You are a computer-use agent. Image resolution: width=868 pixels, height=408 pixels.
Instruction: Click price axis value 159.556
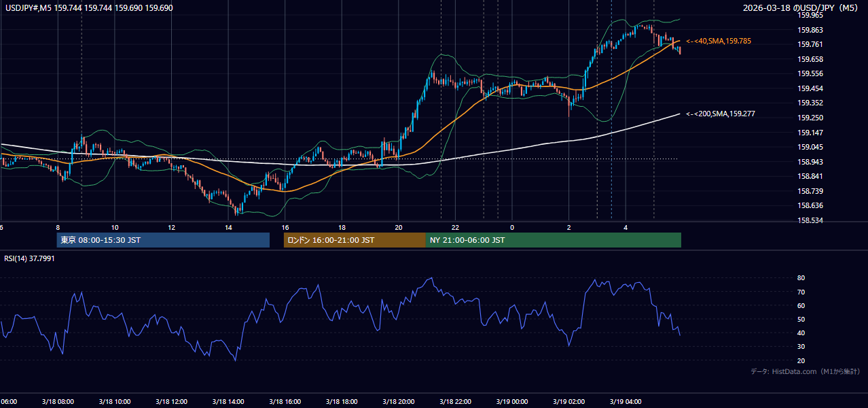click(810, 73)
